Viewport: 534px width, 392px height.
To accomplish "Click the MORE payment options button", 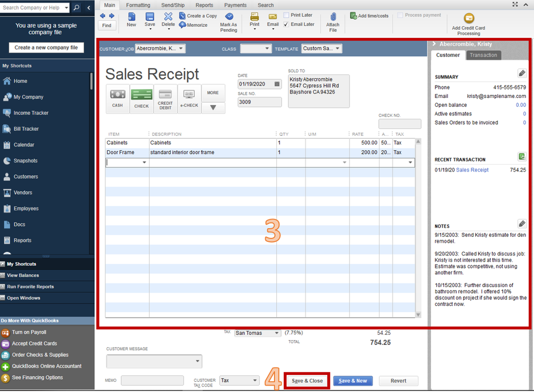I will pos(213,93).
